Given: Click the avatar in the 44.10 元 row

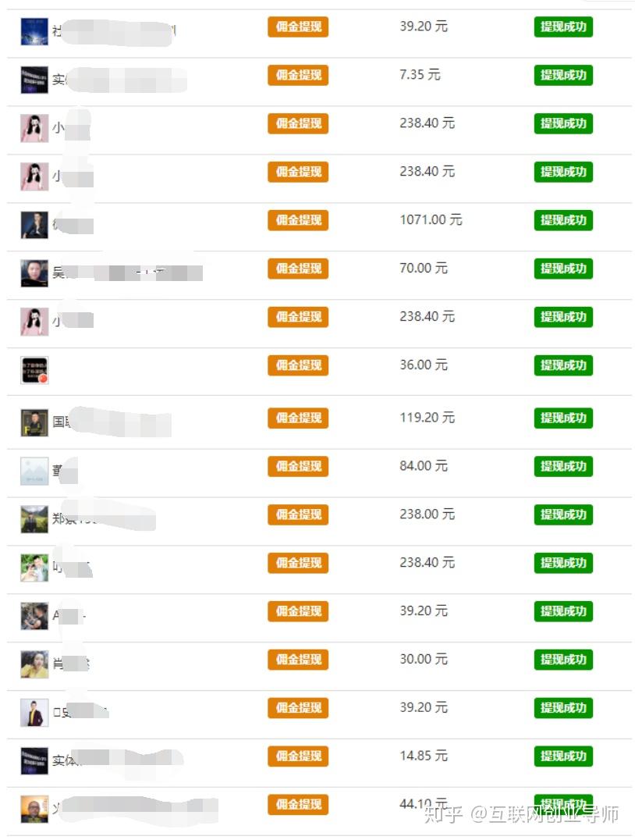Looking at the screenshot, I should coord(34,809).
